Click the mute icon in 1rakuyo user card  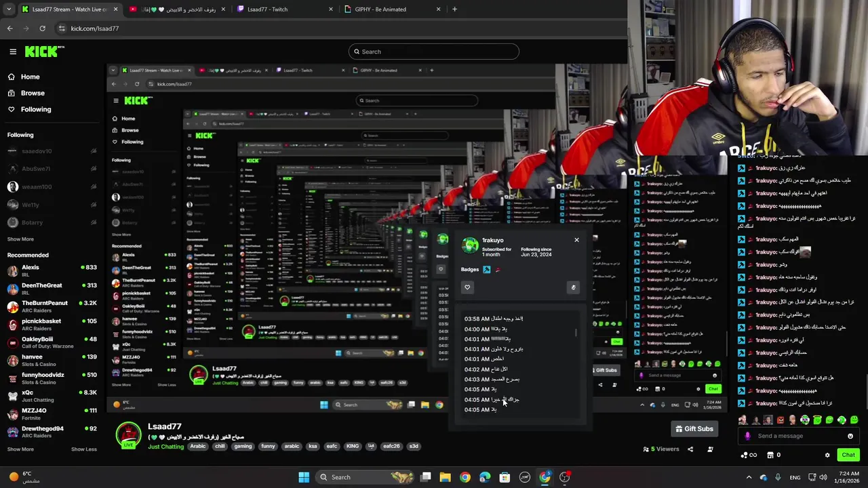click(x=573, y=287)
